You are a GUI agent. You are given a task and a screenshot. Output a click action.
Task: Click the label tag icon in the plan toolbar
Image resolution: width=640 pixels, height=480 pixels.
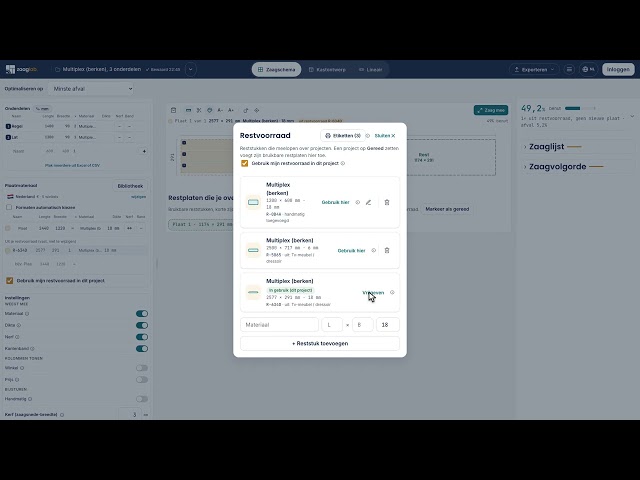point(209,110)
